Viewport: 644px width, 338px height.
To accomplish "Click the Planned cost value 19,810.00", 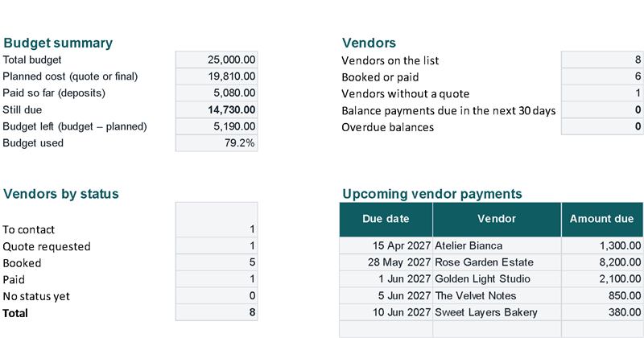I will (217, 76).
